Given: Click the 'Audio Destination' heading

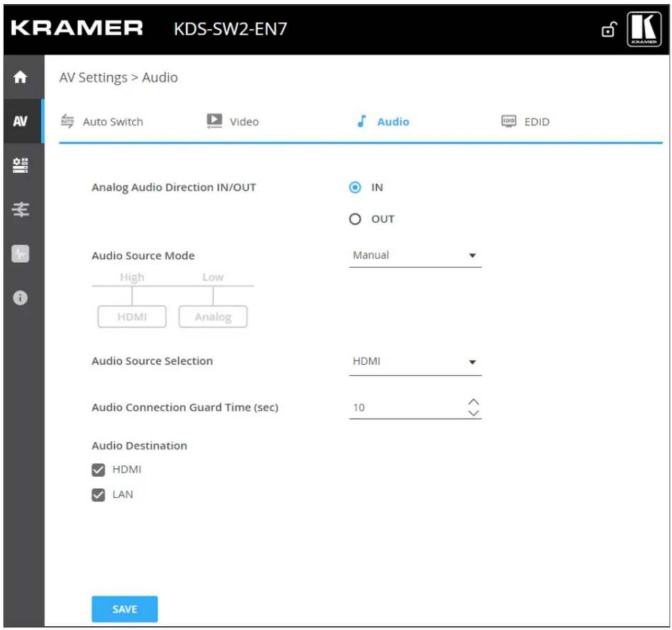Looking at the screenshot, I should point(139,446).
